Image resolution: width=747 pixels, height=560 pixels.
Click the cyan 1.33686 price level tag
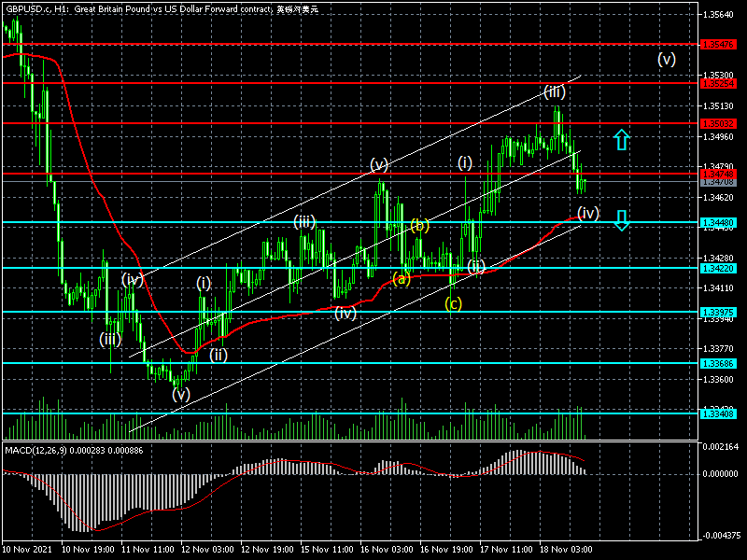[721, 363]
